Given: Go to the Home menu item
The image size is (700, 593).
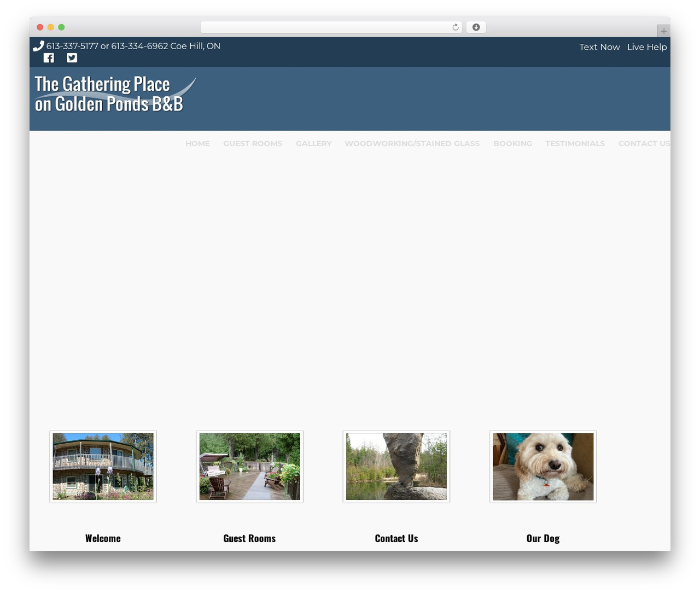Looking at the screenshot, I should [x=197, y=143].
